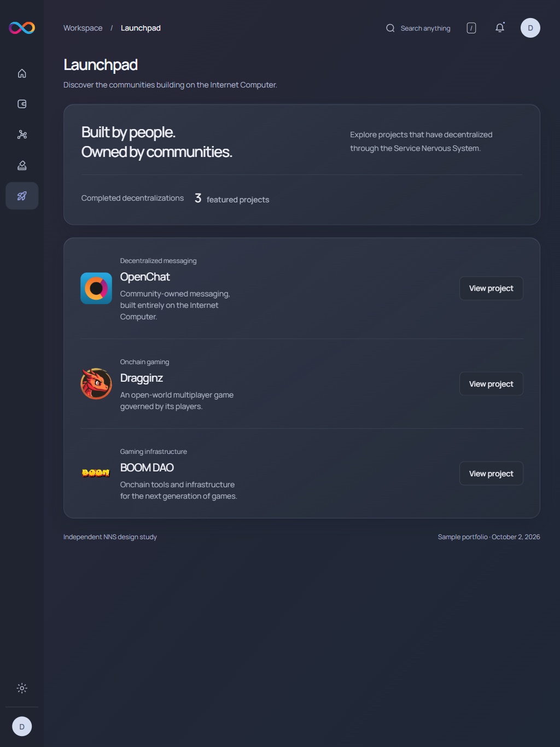560x747 pixels.
Task: View project for Dragginz
Action: point(491,384)
